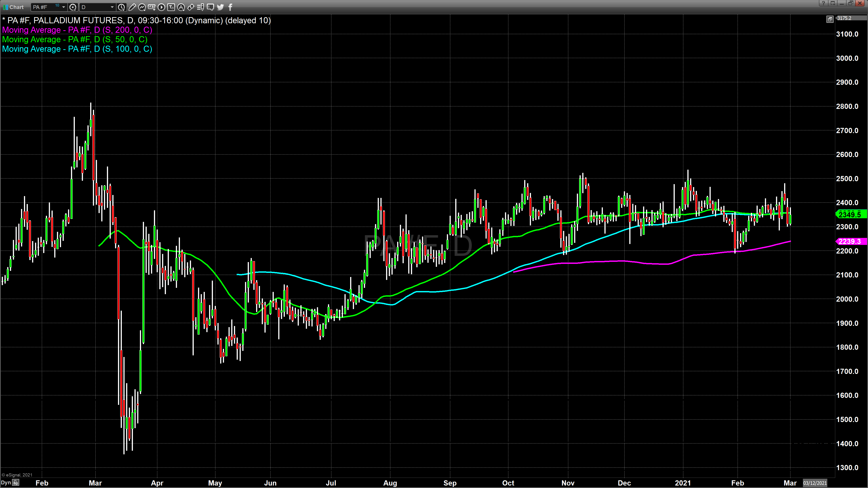Click the bar replay play button

[x=161, y=7]
